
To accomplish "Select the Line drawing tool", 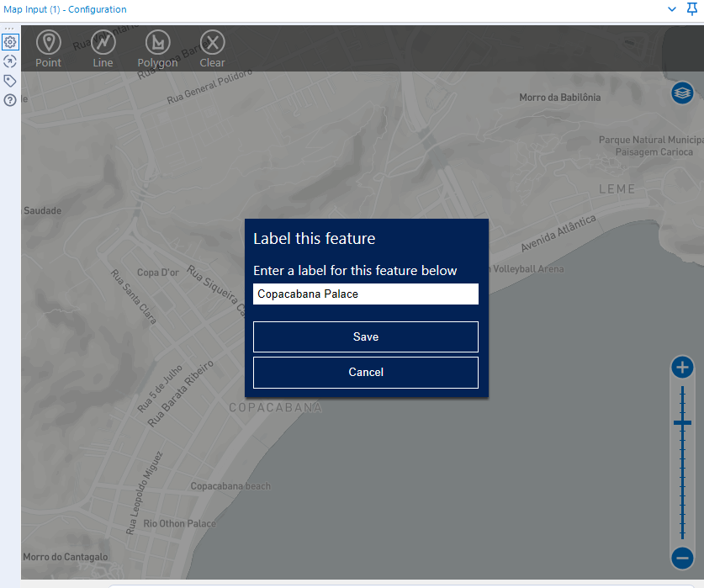I will tap(103, 49).
